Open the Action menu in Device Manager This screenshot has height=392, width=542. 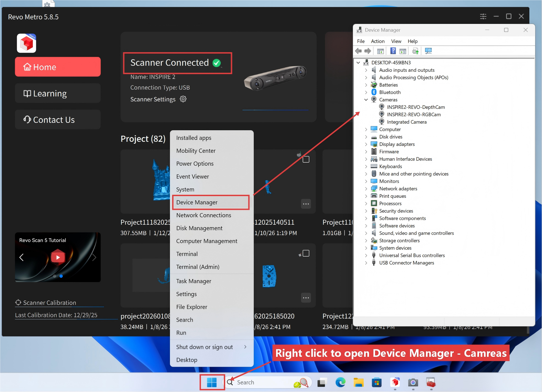[x=378, y=41]
